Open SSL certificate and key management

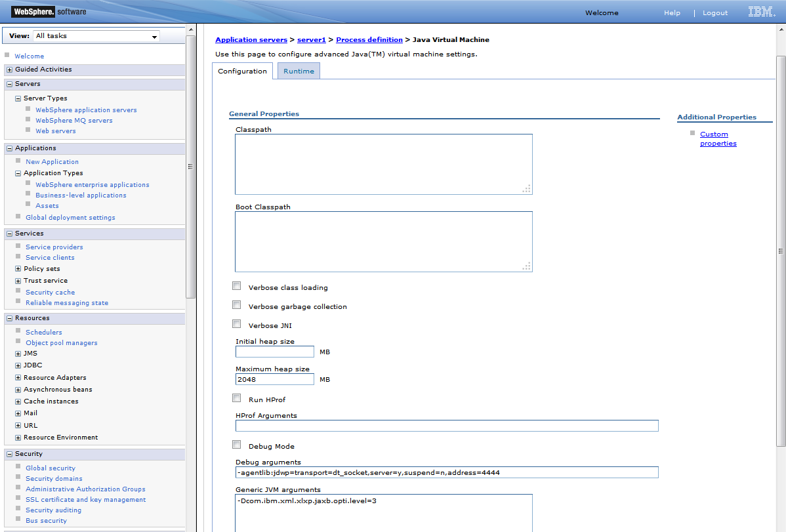click(86, 500)
